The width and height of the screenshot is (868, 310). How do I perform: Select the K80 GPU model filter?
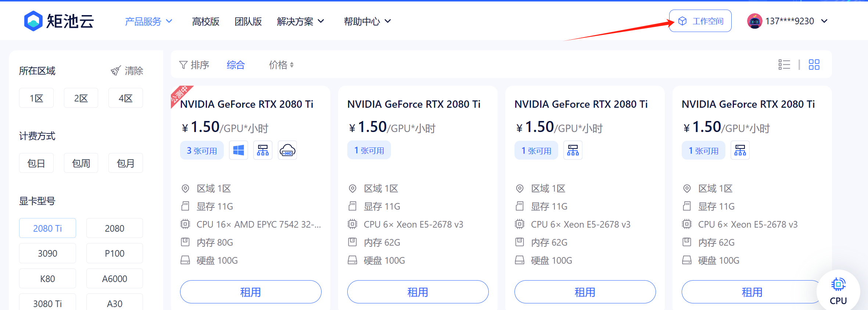[47, 278]
